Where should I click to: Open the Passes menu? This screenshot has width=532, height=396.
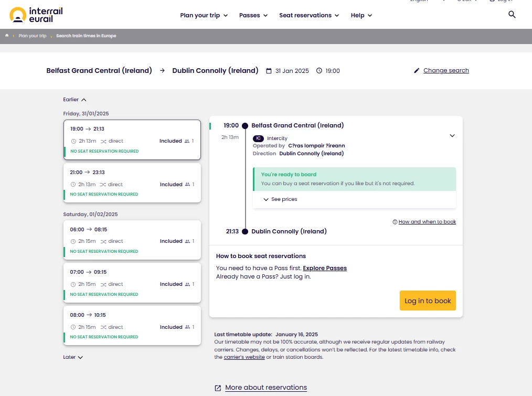(253, 15)
